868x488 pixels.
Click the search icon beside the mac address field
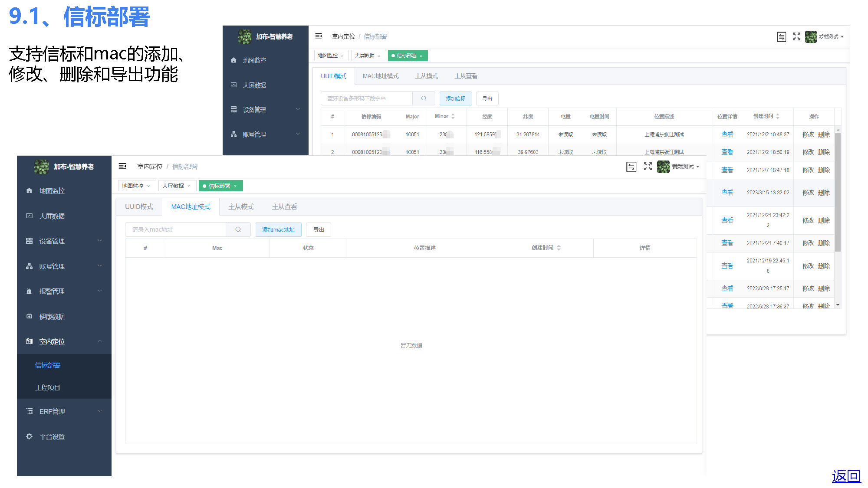(x=238, y=229)
